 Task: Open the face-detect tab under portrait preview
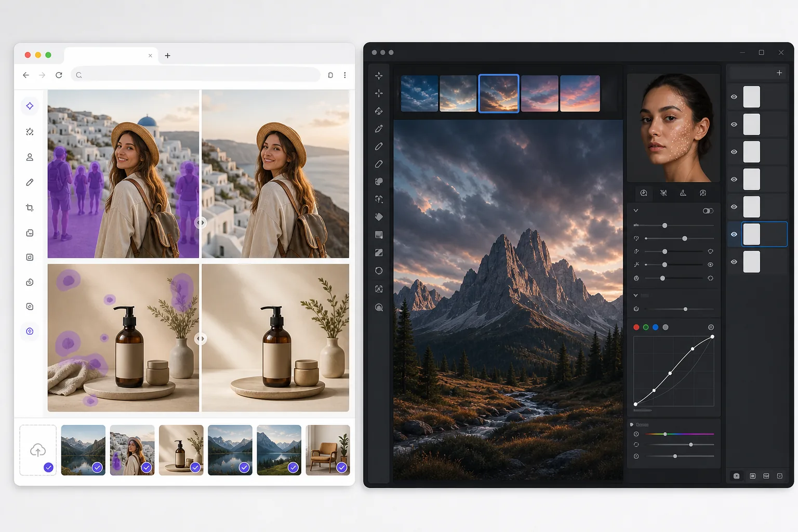coord(663,193)
